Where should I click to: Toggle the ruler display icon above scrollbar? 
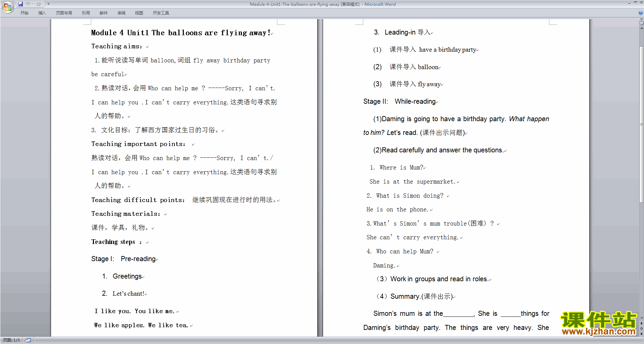coord(641,23)
